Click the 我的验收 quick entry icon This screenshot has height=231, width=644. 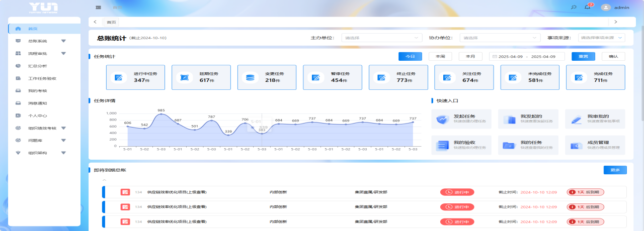point(442,145)
